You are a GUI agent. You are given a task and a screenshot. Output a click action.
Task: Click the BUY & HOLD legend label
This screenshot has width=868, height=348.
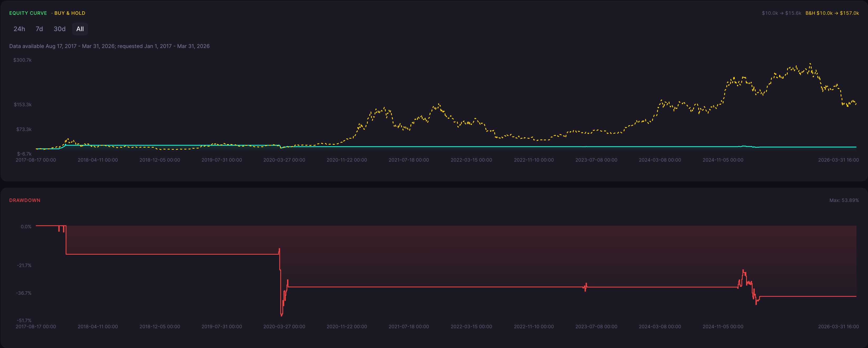pyautogui.click(x=70, y=13)
